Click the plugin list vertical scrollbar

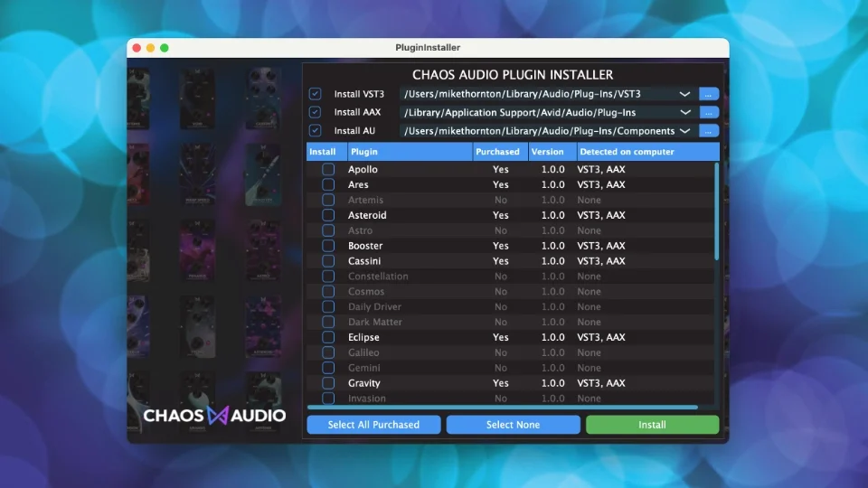click(x=717, y=211)
